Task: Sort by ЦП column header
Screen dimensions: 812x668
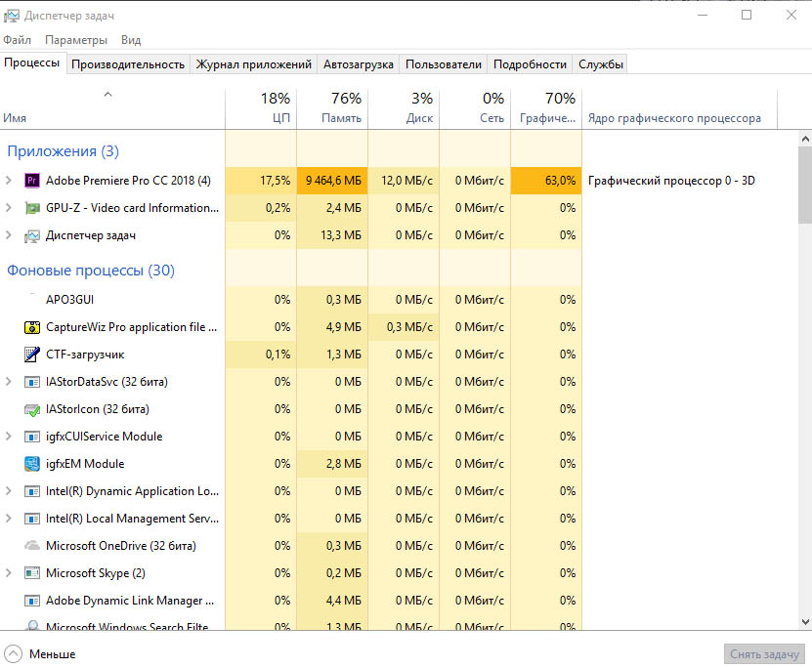Action: [x=261, y=109]
